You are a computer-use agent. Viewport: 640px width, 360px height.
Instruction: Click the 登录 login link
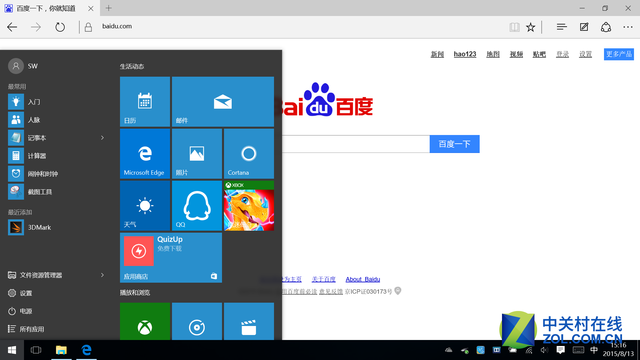(x=562, y=54)
